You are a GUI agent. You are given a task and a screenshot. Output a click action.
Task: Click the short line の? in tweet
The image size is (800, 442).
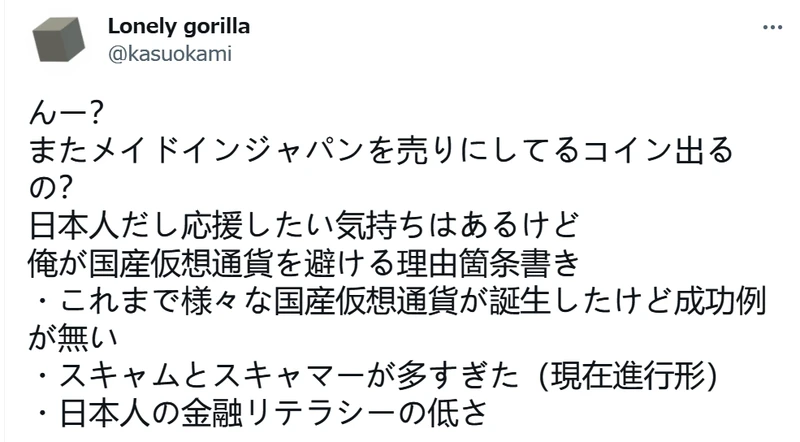pyautogui.click(x=50, y=188)
